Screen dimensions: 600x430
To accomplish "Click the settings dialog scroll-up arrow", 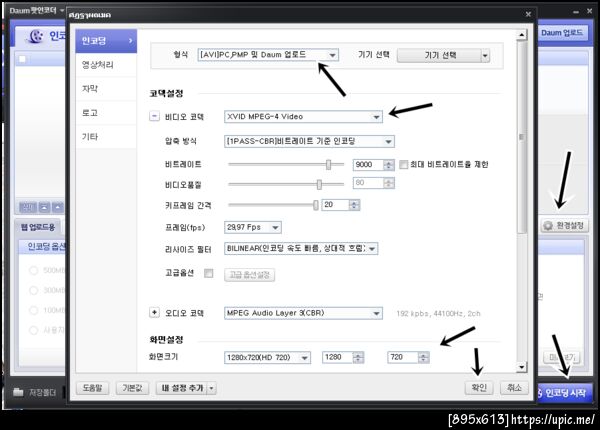I will (x=521, y=35).
